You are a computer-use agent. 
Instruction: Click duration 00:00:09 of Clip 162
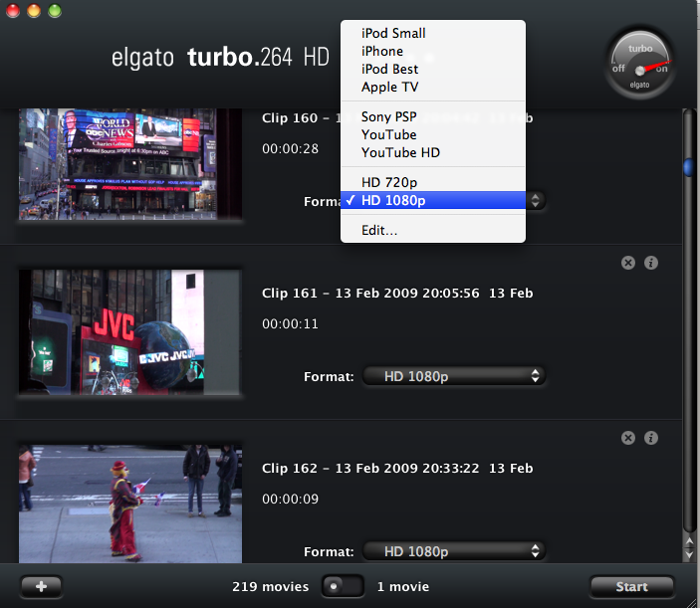pyautogui.click(x=290, y=499)
